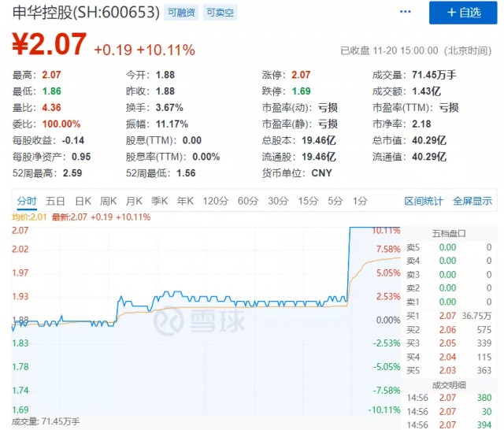Click the 每股收益 value -0.14

[73, 140]
